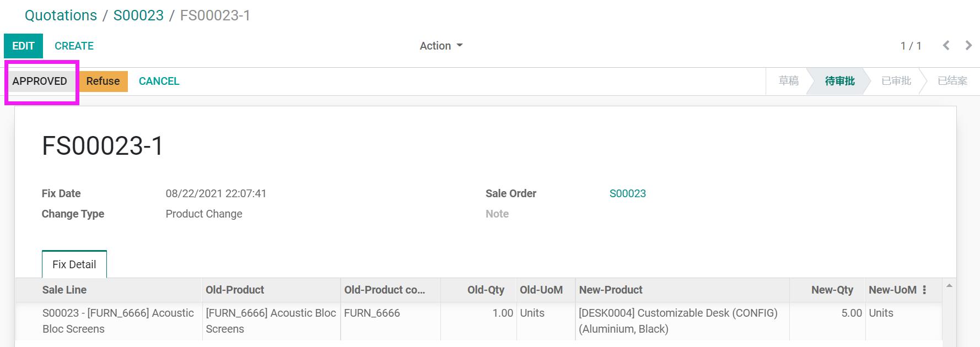The width and height of the screenshot is (980, 347).
Task: Select the Fix Detail tab
Action: pos(74,264)
